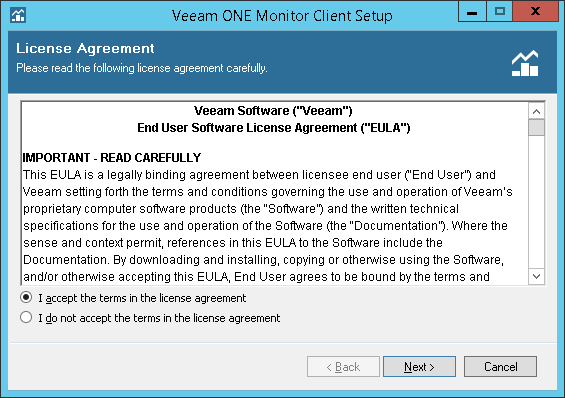Click the Veeam ONE icon in title bar

[18, 15]
